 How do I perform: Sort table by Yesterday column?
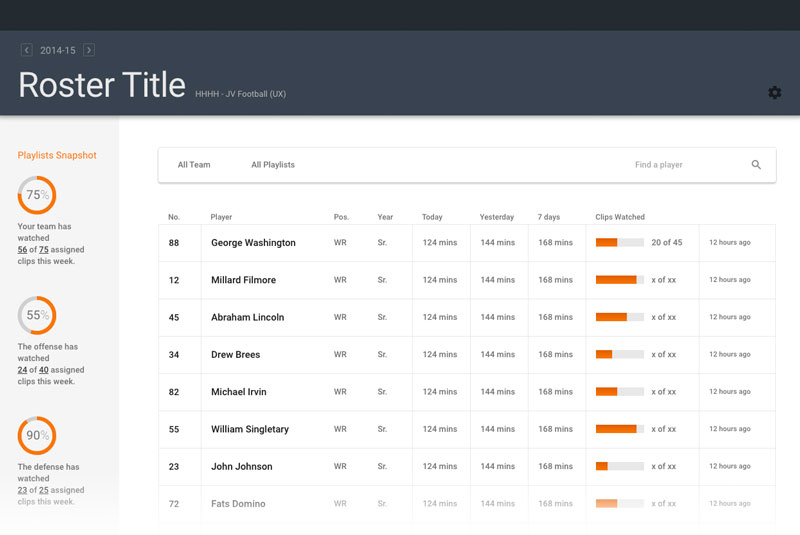click(x=496, y=217)
